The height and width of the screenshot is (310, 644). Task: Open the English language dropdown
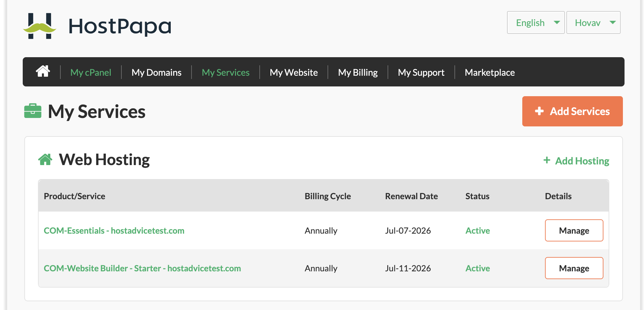536,22
